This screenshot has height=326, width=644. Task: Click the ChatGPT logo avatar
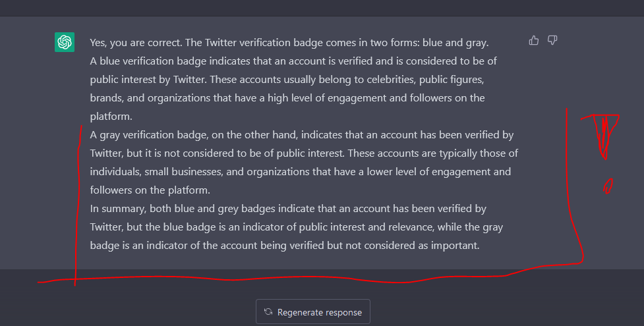(x=65, y=42)
